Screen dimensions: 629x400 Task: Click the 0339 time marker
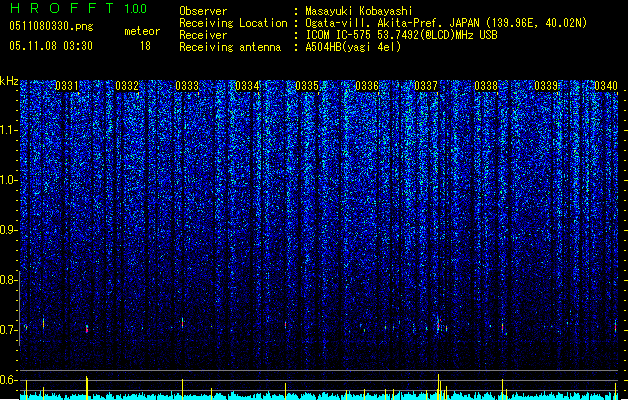click(546, 86)
